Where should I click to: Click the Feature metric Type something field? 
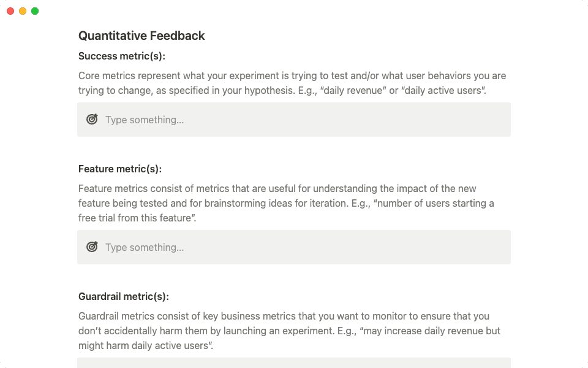[245, 247]
